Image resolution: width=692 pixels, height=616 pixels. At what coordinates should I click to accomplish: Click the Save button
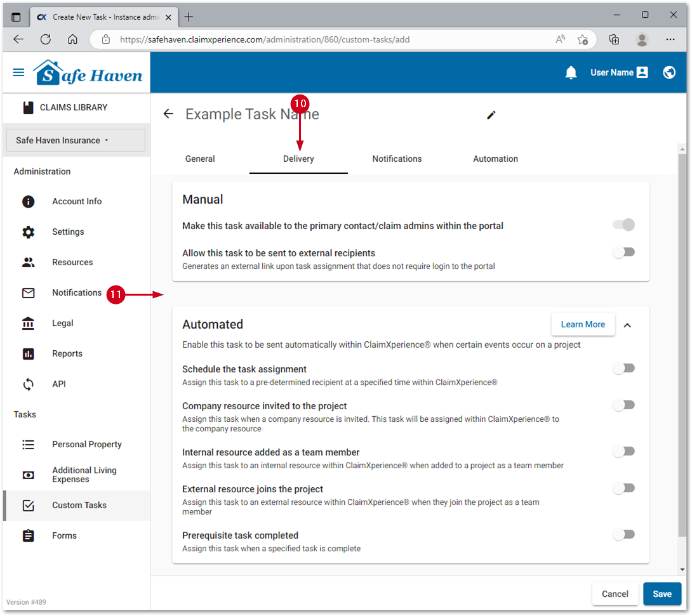[x=662, y=594]
